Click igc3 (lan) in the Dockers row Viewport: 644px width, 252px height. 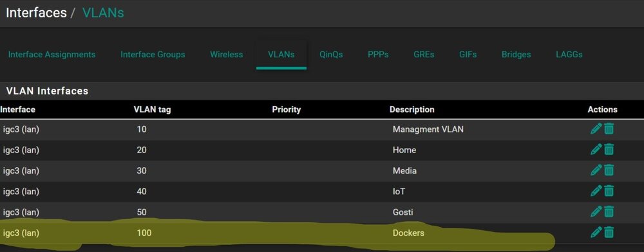point(21,233)
